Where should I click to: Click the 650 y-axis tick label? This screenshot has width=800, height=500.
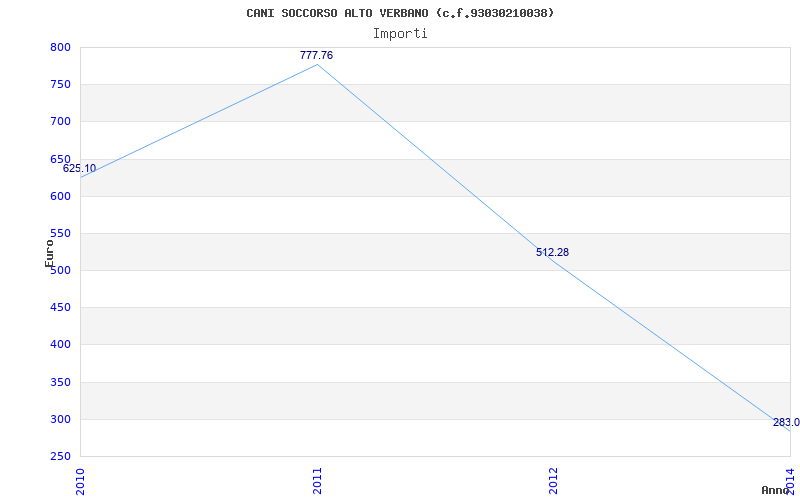pos(60,159)
